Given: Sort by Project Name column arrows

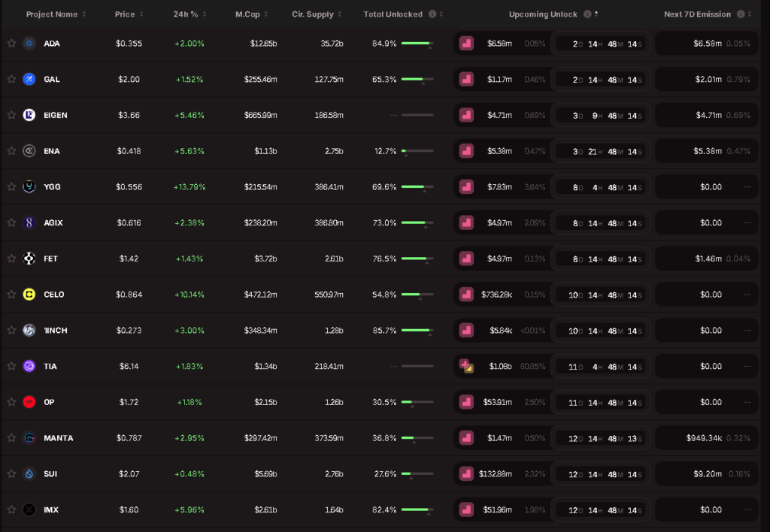Looking at the screenshot, I should (x=84, y=14).
